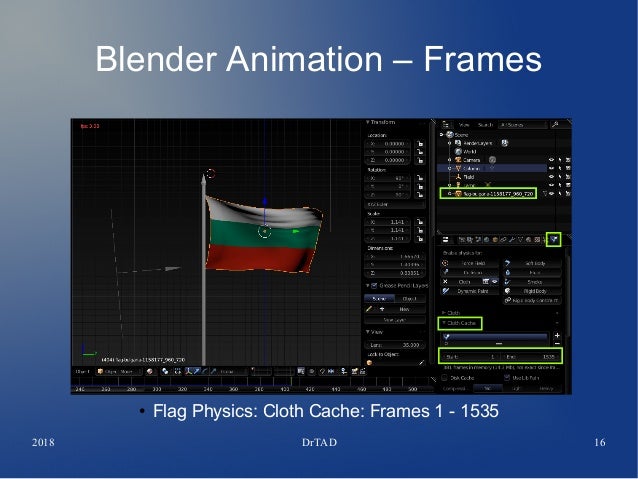Select the translate manipulator arrow icon

coord(197,371)
